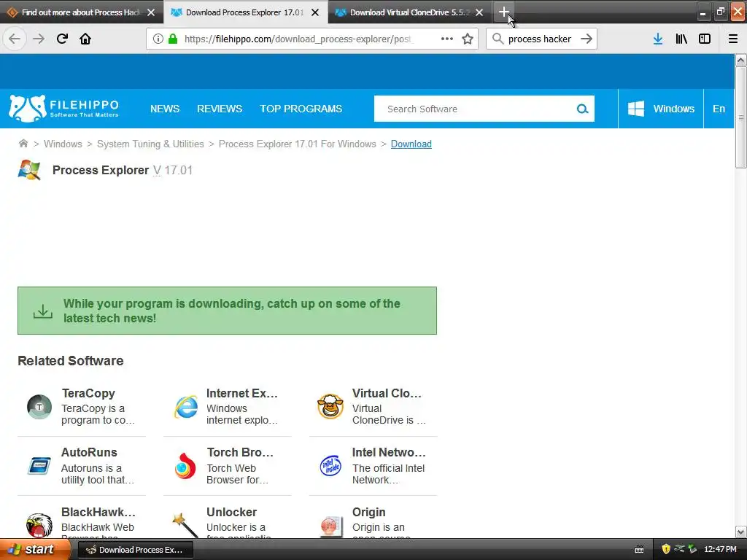Open the Internet Explorer icon

pyautogui.click(x=185, y=407)
